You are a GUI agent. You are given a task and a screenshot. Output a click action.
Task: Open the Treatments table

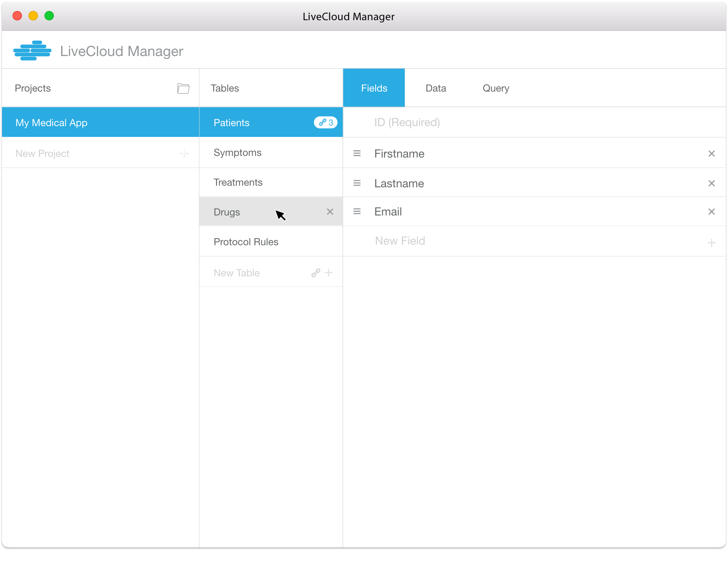coord(238,182)
